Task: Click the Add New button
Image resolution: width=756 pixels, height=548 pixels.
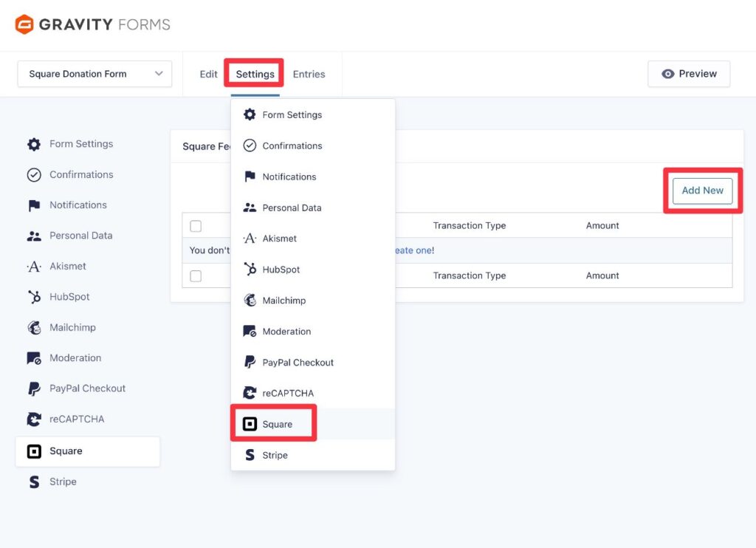Action: coord(703,191)
